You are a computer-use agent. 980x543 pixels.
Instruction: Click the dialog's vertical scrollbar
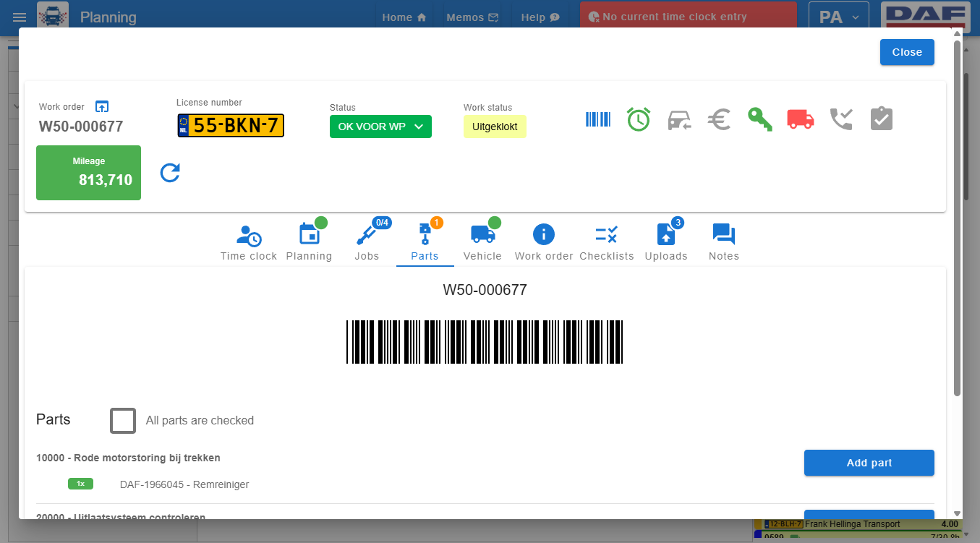[957, 217]
